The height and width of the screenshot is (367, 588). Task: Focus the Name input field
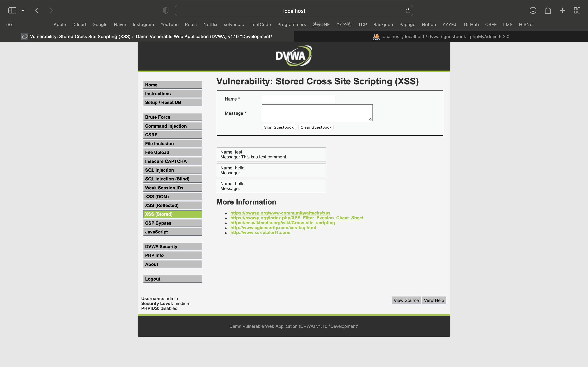click(x=298, y=98)
